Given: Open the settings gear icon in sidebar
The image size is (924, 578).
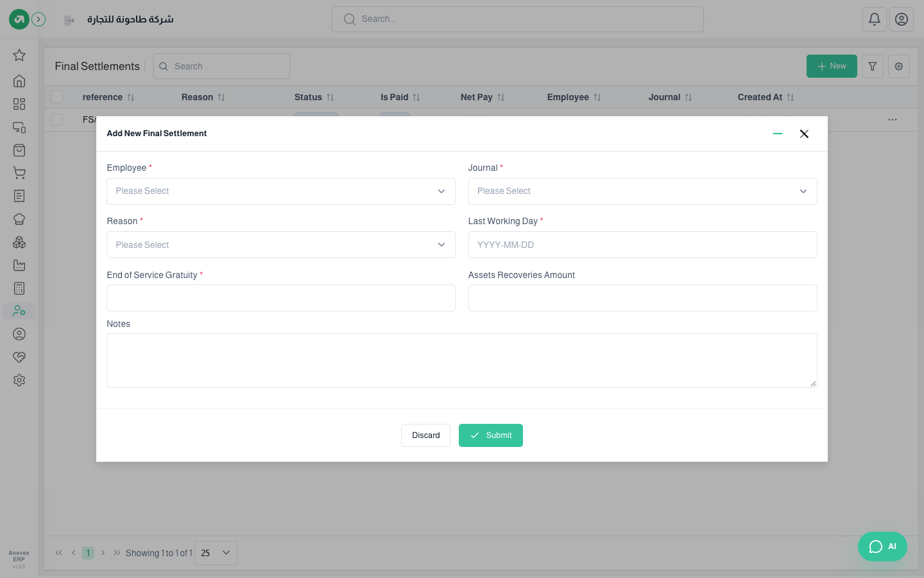Looking at the screenshot, I should 19,380.
